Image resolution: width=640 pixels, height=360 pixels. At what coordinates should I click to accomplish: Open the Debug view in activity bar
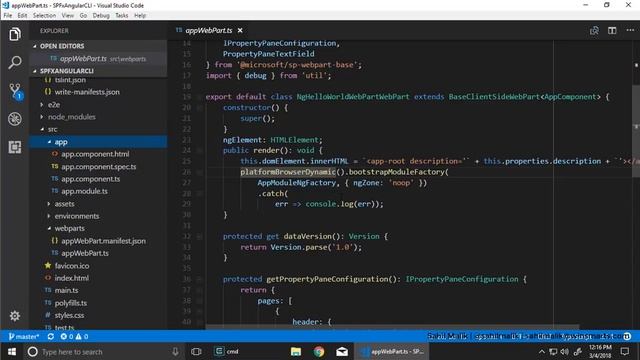coord(15,119)
